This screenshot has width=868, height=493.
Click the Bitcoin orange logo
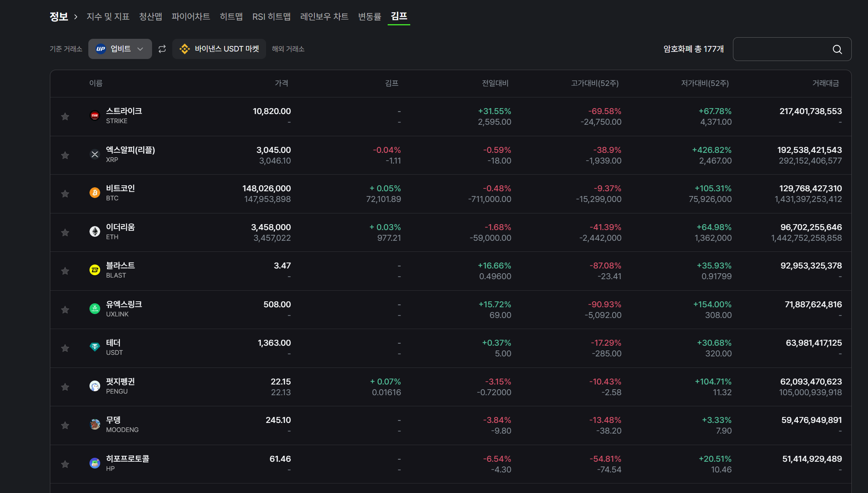click(95, 193)
